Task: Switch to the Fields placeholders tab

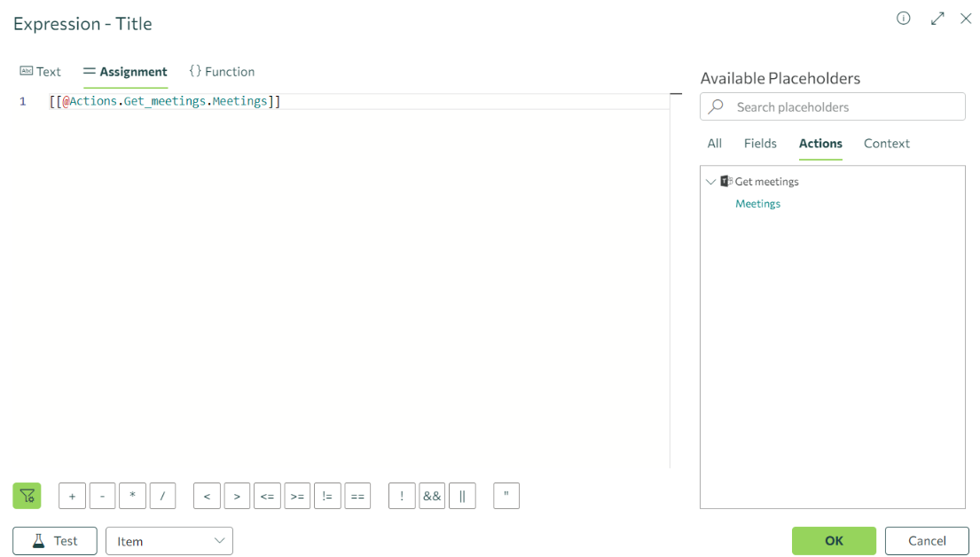Action: tap(760, 143)
